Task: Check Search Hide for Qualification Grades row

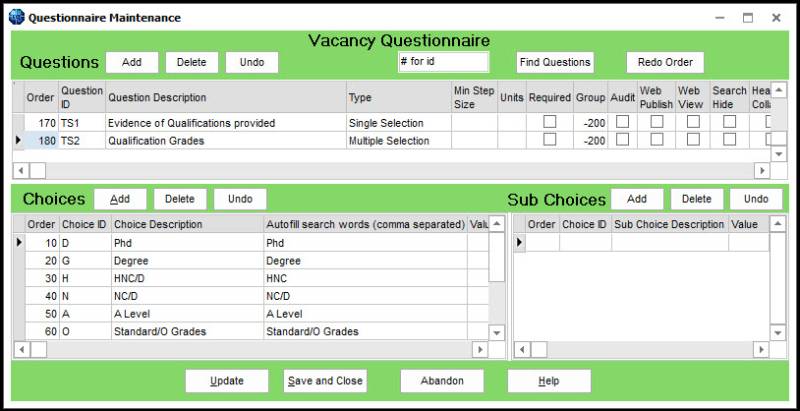Action: pos(730,140)
